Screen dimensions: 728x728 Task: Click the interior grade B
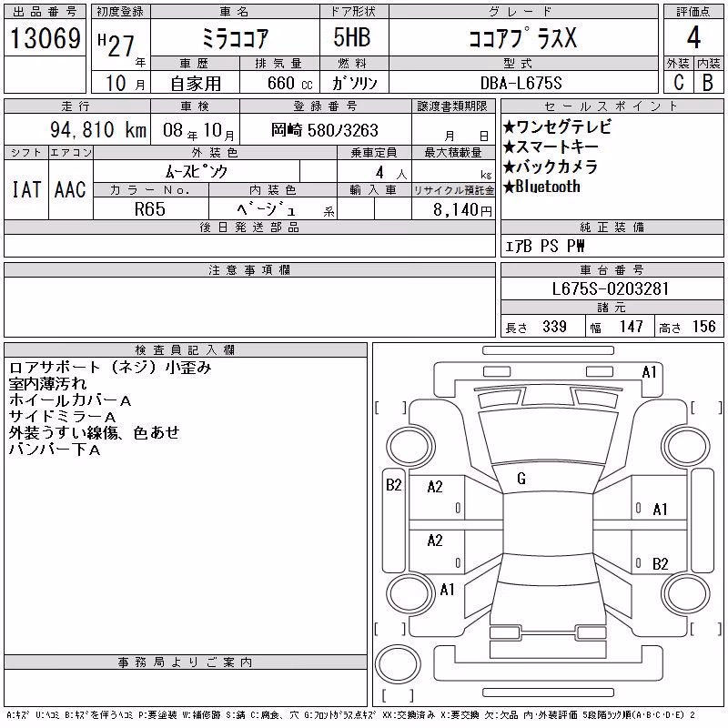pyautogui.click(x=708, y=83)
